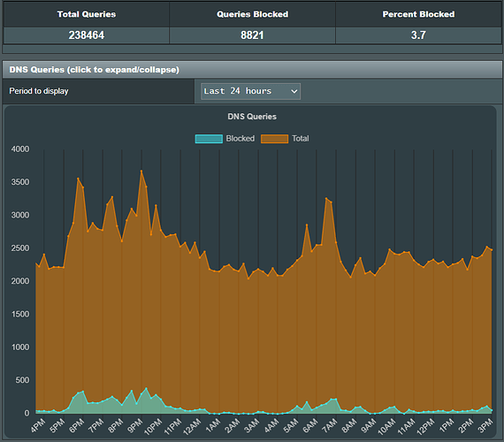The image size is (504, 442).
Task: Click the 3PM label on time axis
Action: [485, 426]
